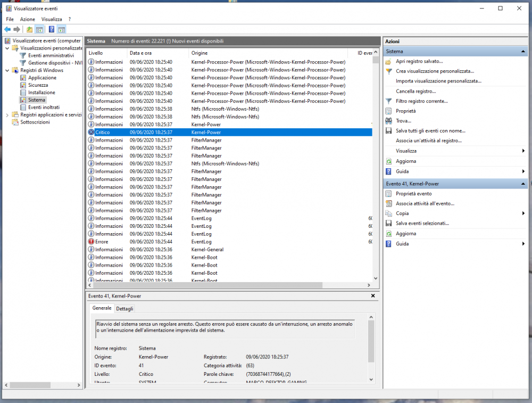Collapse the Evento 41, Kernel-Power actions section

point(523,184)
